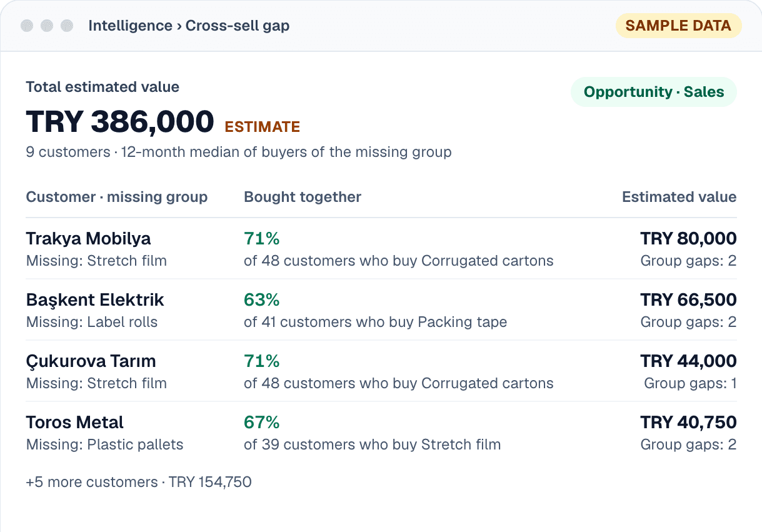Image resolution: width=762 pixels, height=532 pixels.
Task: Click the "Bought together" column header
Action: click(303, 197)
